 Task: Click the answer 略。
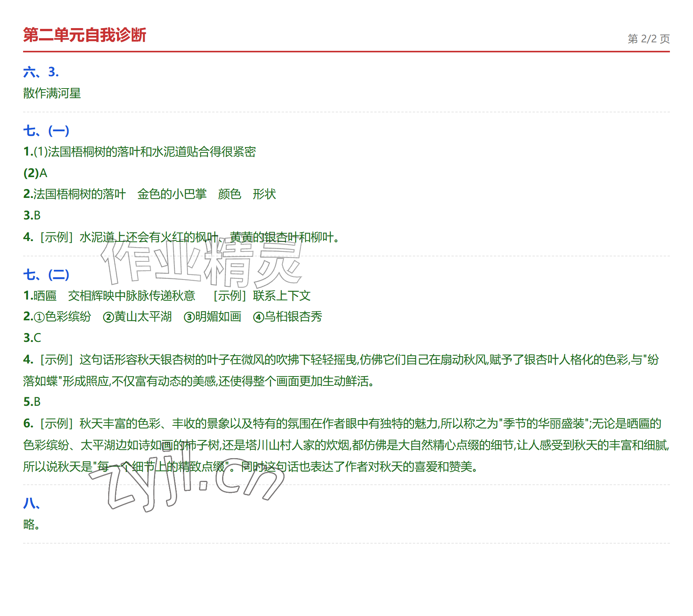tap(32, 524)
